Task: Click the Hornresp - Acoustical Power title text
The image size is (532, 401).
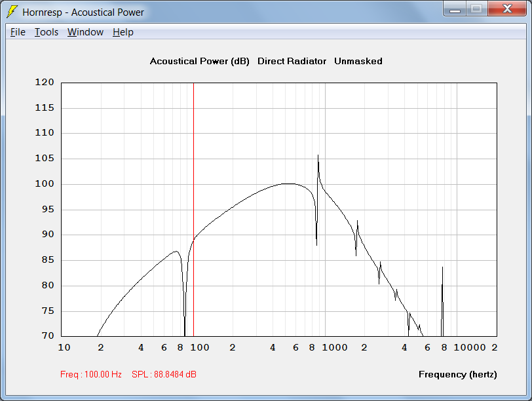Action: pos(83,12)
